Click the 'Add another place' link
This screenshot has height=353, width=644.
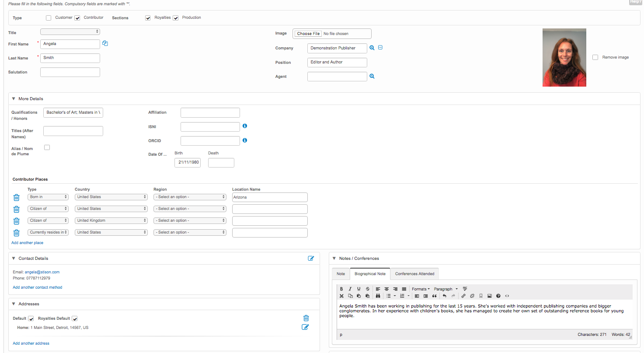[28, 243]
